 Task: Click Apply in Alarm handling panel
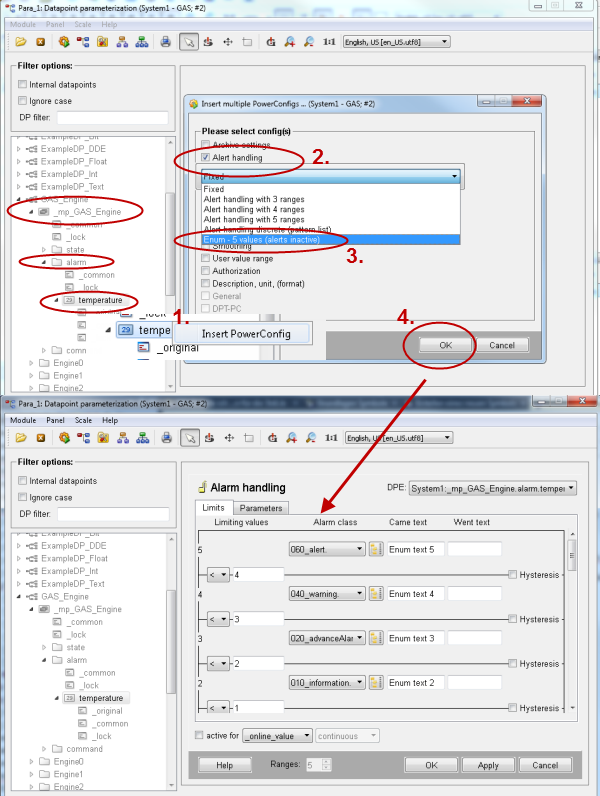tap(488, 765)
